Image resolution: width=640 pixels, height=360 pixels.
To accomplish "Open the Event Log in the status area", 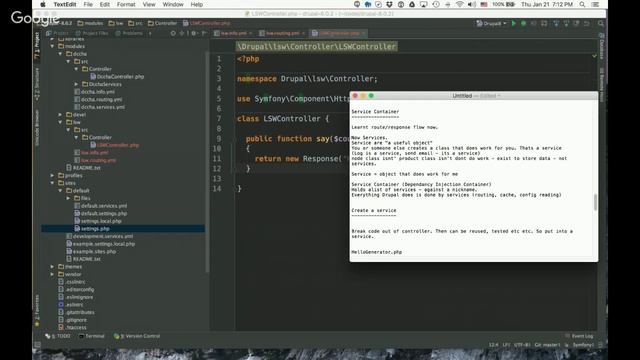I will pos(579,336).
